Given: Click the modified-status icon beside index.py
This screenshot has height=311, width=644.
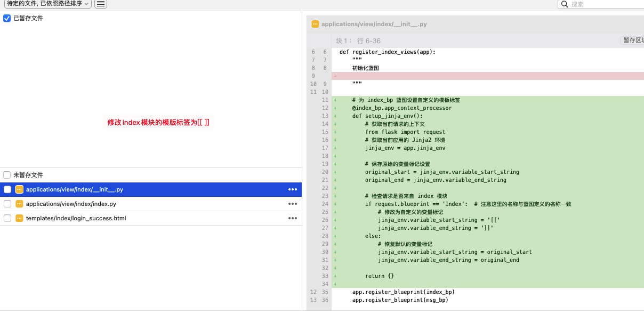Looking at the screenshot, I should [19, 204].
